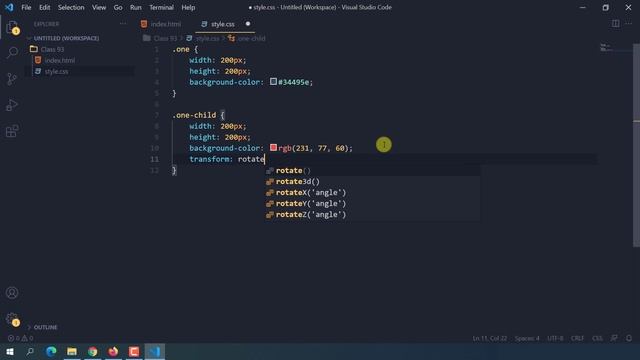640x360 pixels.
Task: Open the Search view in activity bar
Action: pyautogui.click(x=12, y=52)
